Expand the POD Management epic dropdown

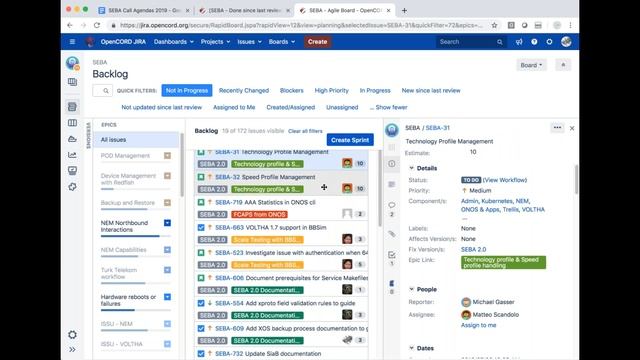(x=167, y=156)
